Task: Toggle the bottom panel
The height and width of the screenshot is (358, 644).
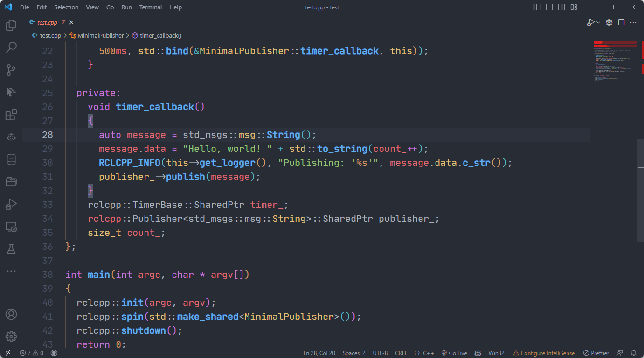Action: coord(549,7)
